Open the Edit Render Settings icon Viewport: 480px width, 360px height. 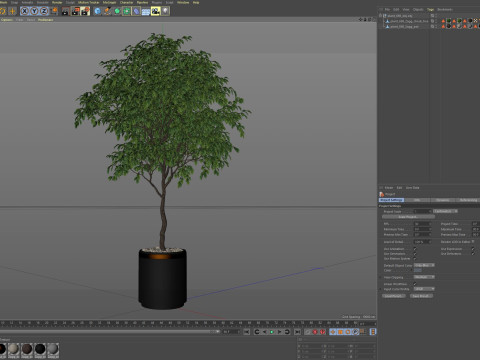(x=85, y=11)
